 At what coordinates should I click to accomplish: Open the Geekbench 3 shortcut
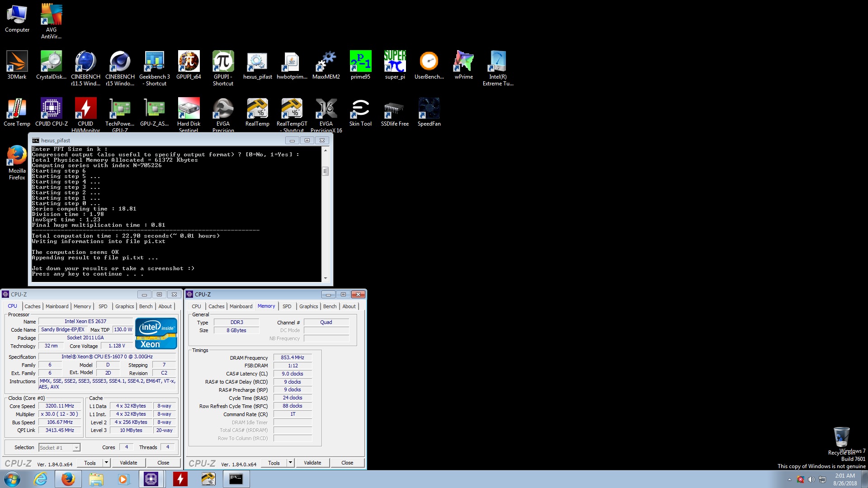tap(155, 68)
